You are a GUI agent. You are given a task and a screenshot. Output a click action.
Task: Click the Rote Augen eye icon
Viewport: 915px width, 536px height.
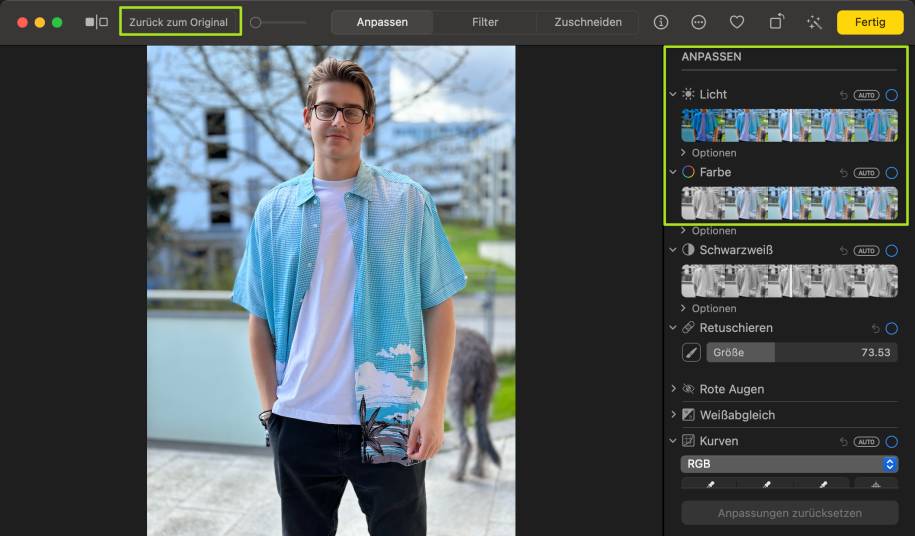[689, 389]
